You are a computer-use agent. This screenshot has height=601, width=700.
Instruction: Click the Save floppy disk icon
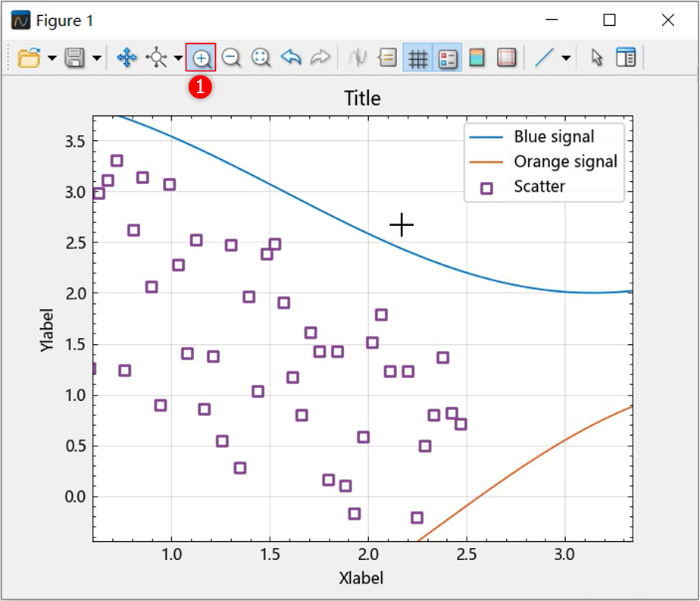click(x=74, y=58)
